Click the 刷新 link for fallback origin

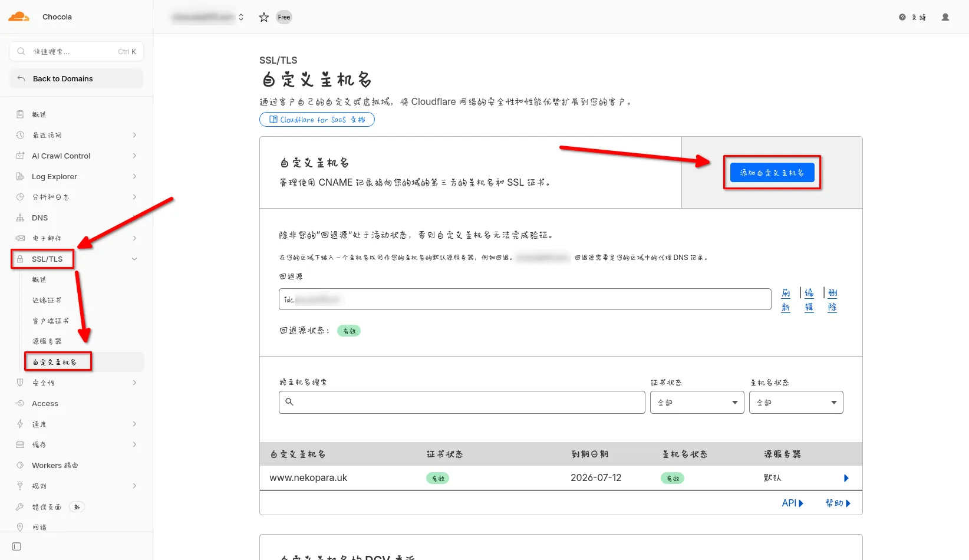click(786, 300)
